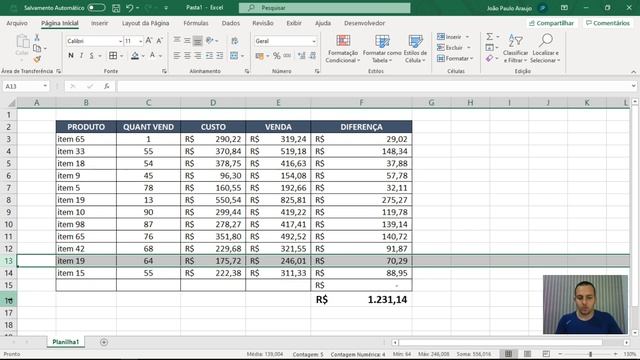Click the Save icon in title bar

pyautogui.click(x=116, y=8)
